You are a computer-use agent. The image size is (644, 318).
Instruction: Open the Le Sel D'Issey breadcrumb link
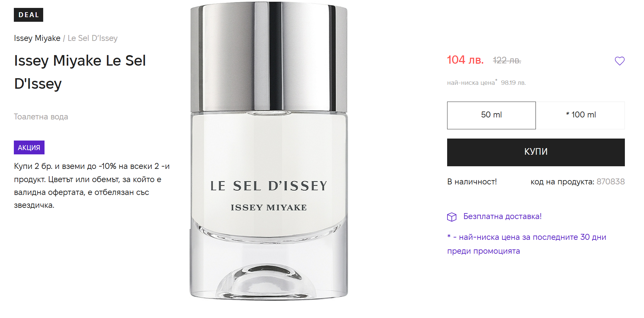coord(93,38)
